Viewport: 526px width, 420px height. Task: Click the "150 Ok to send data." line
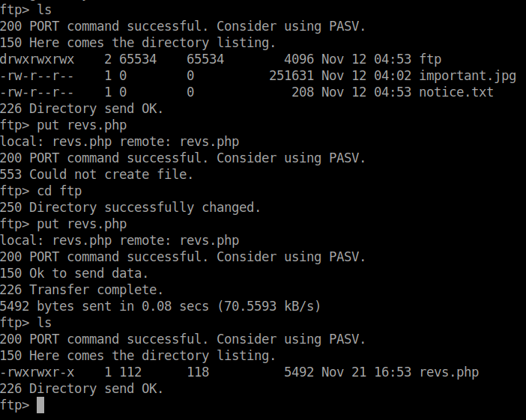pos(74,273)
